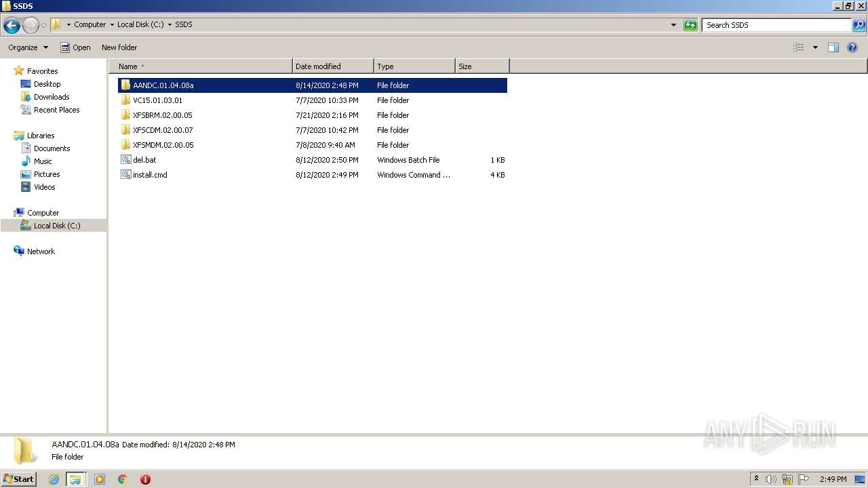Open the address bar history dropdown
This screenshot has height=488, width=868.
[x=673, y=25]
